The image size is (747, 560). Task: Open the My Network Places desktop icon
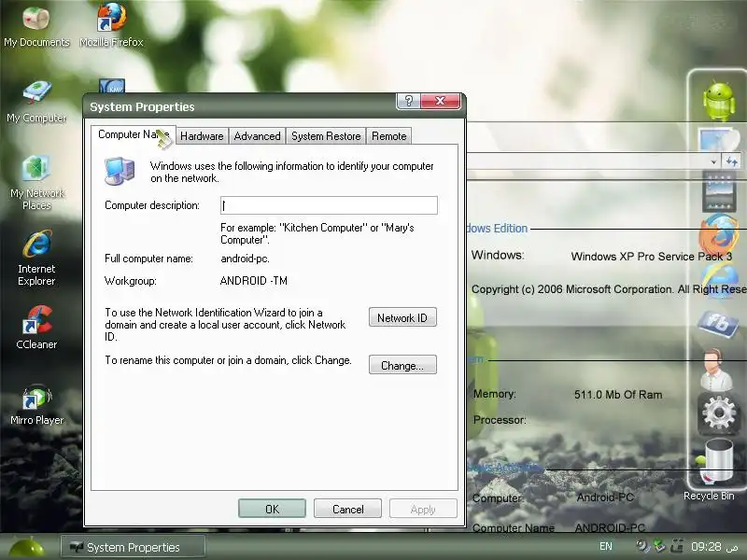[x=36, y=182]
